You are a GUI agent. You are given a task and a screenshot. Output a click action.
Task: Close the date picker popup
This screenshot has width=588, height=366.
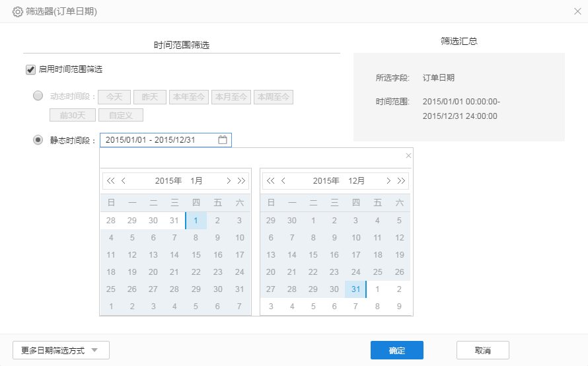click(x=408, y=156)
